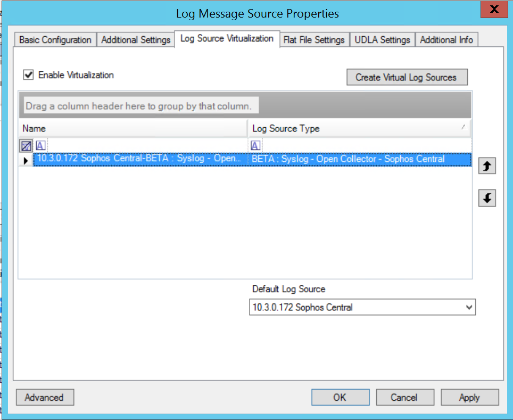Click the move down arrow button
Viewport: 513px width, 420px height.
click(x=487, y=199)
